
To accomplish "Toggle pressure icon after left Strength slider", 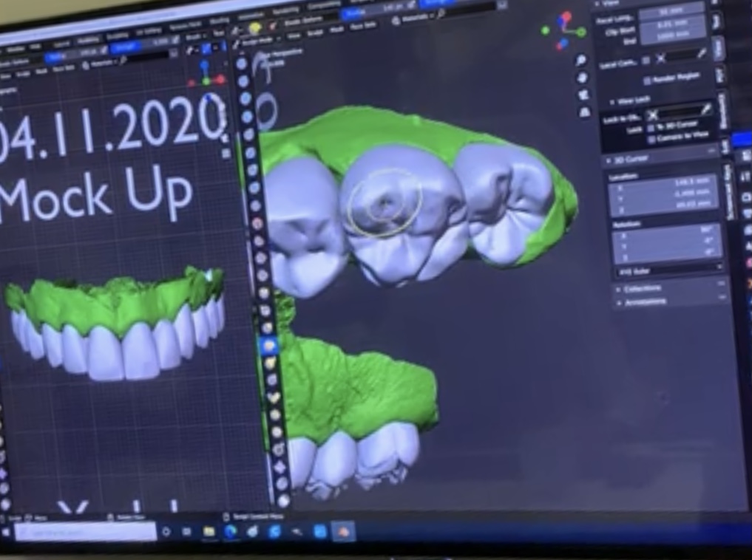I will pyautogui.click(x=175, y=41).
